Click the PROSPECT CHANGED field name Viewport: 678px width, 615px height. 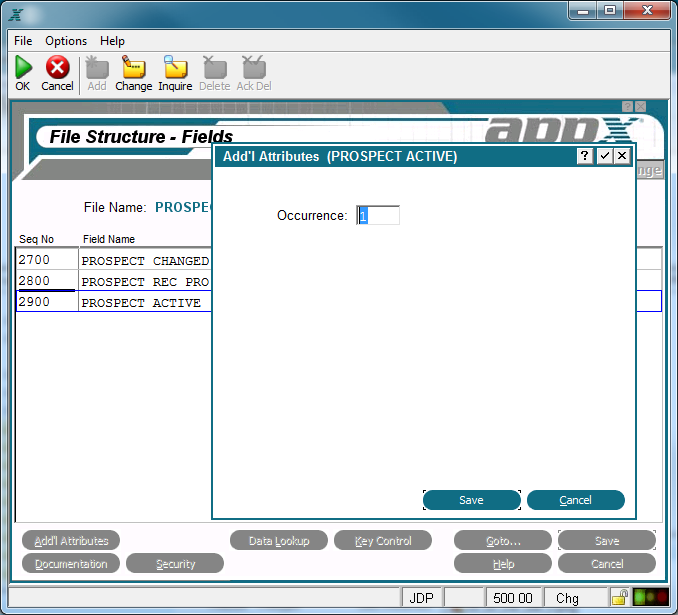(x=145, y=261)
